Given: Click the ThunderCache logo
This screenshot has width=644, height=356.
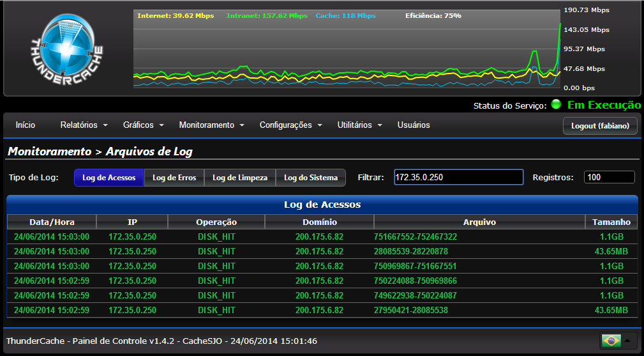Looking at the screenshot, I should (x=66, y=49).
